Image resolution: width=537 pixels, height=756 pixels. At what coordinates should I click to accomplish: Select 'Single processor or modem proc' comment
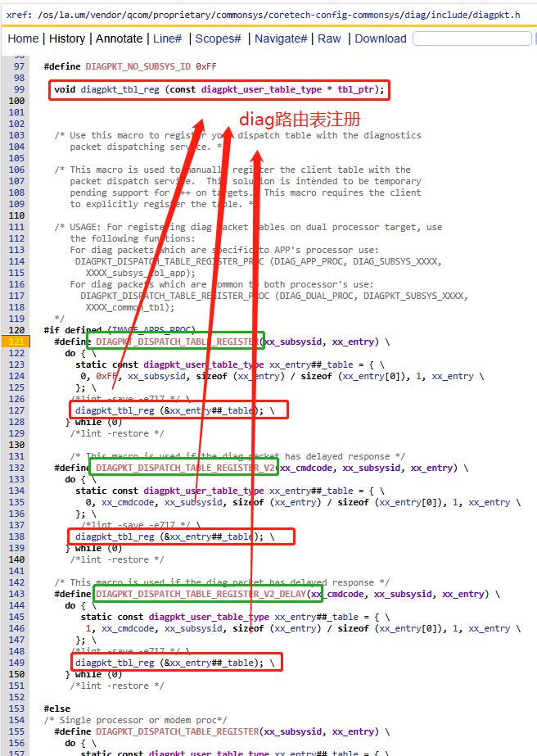138,720
